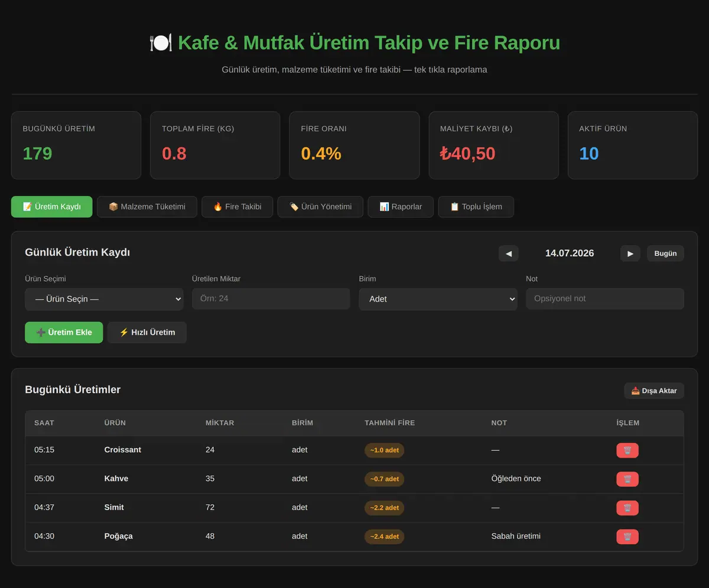Click the Aktif Ürün 10 card
Viewport: 709px width, 588px height.
point(633,145)
